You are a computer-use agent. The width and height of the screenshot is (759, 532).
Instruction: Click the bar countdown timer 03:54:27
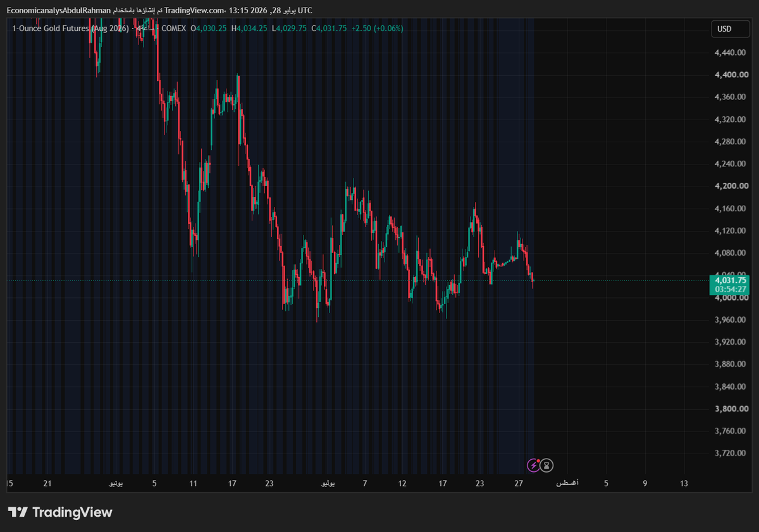click(x=731, y=289)
